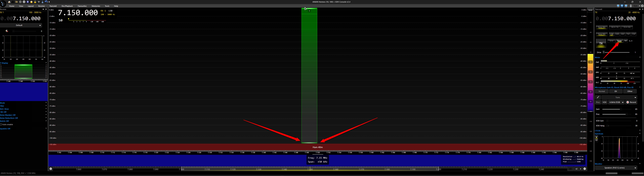Unmute the receiver speaker icon
The height and width of the screenshot is (176, 644).
tap(7, 31)
